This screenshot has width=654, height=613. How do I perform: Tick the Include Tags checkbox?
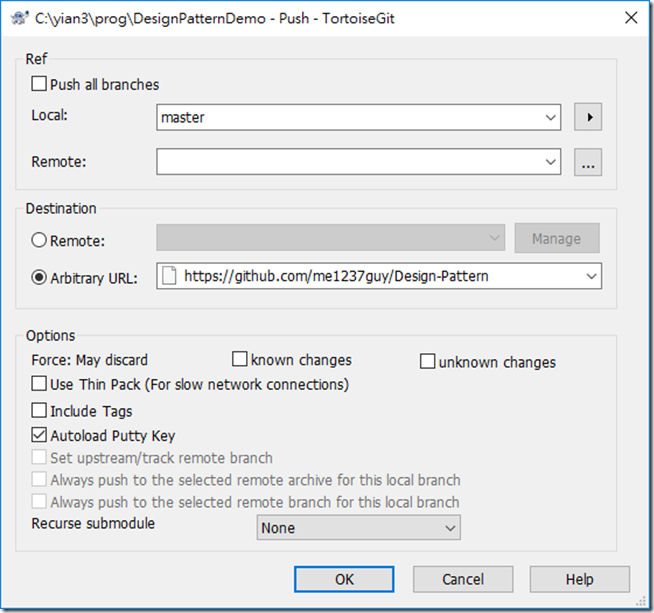click(x=39, y=410)
